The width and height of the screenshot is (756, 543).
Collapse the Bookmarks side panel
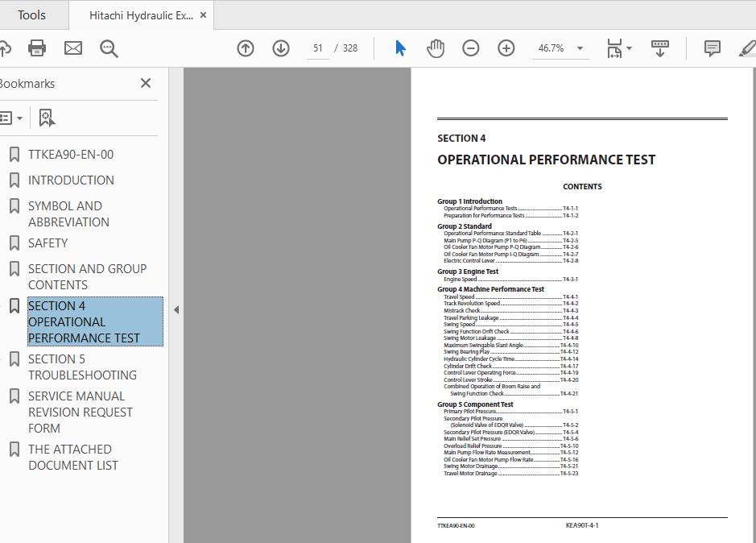(x=146, y=82)
